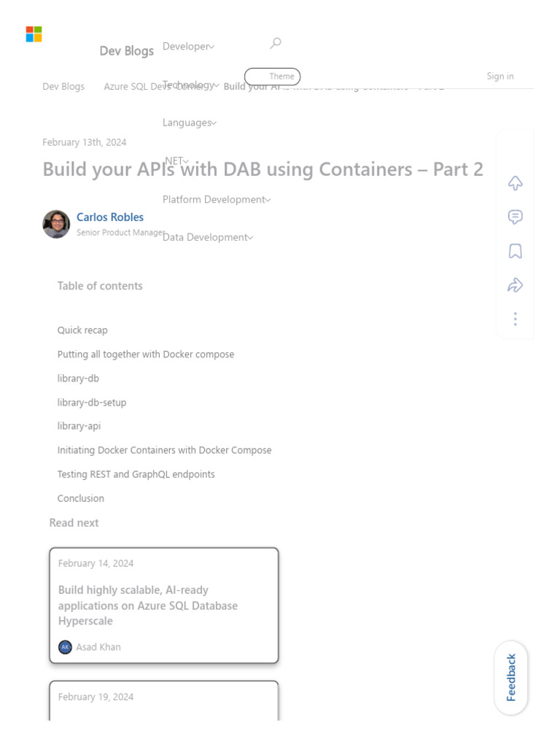
Task: Click the Sign in link
Action: [500, 76]
